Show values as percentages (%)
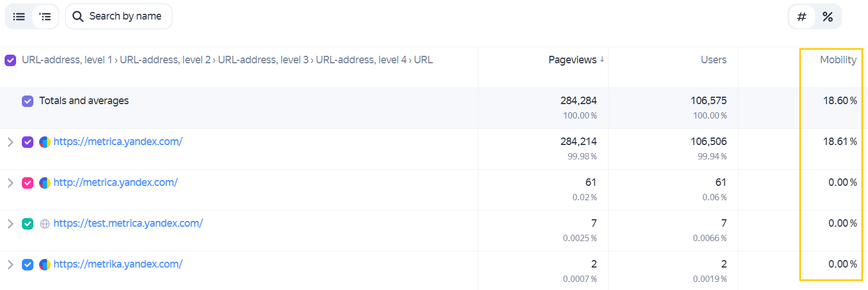Image resolution: width=868 pixels, height=290 pixels. pos(828,17)
